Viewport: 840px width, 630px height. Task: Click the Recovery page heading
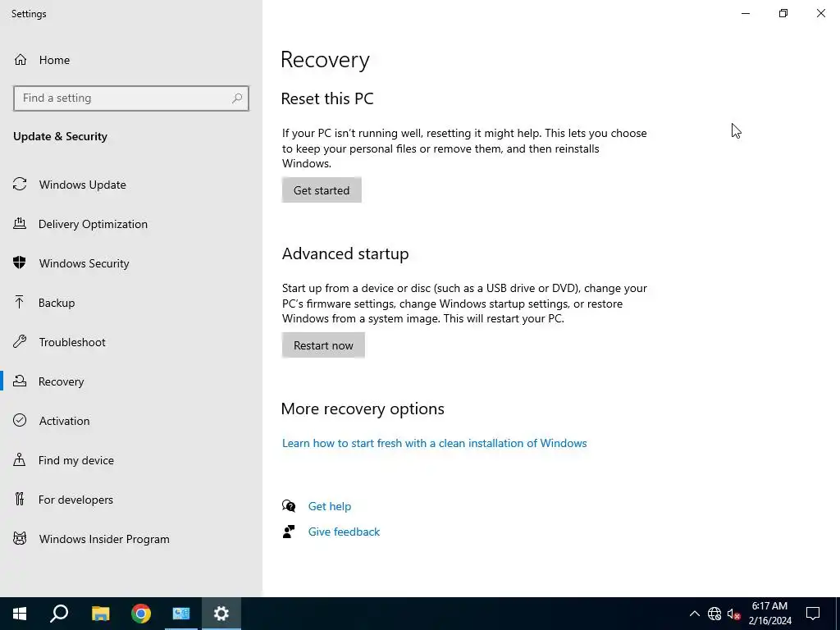pos(325,59)
